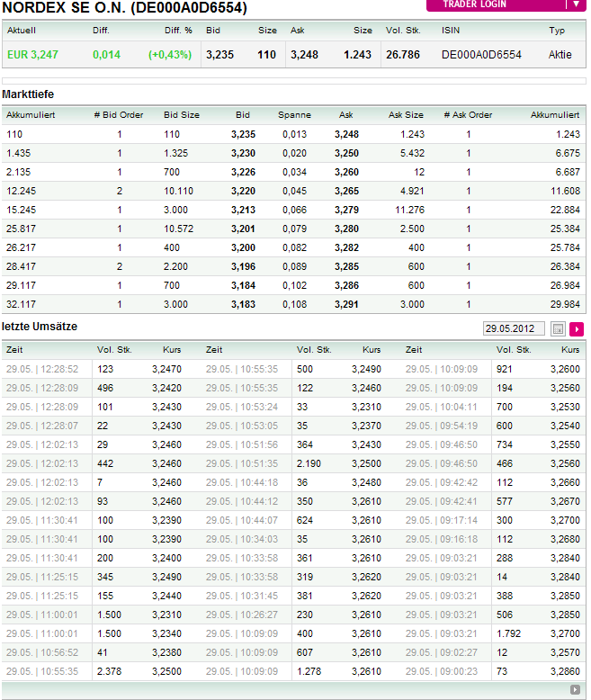
Task: Click the ISIN value DE000A0D6554
Action: click(x=481, y=55)
